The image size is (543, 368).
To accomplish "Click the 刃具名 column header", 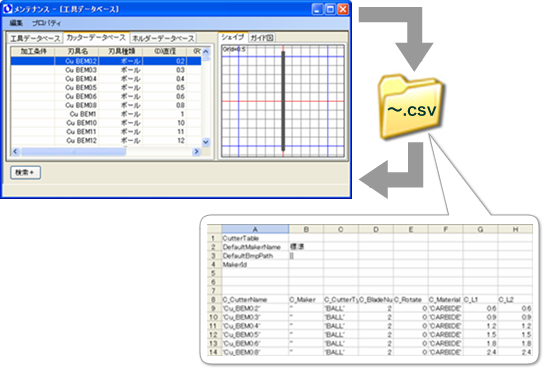I will click(x=77, y=51).
